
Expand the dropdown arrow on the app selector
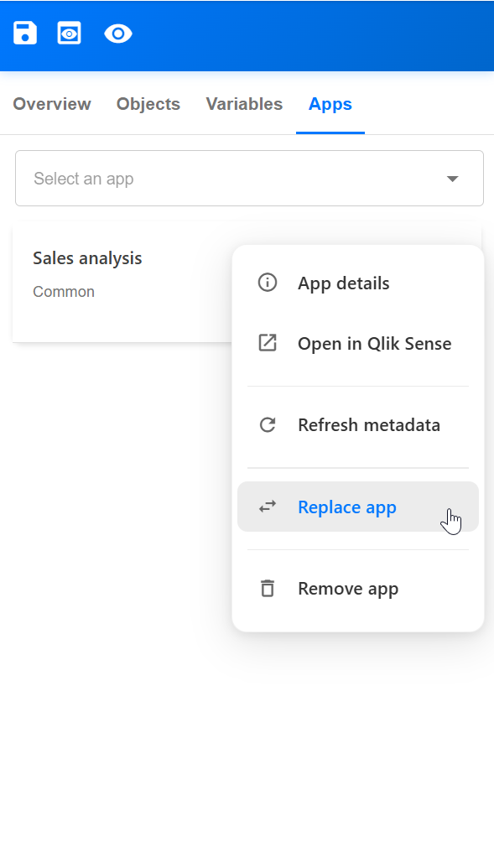[452, 178]
